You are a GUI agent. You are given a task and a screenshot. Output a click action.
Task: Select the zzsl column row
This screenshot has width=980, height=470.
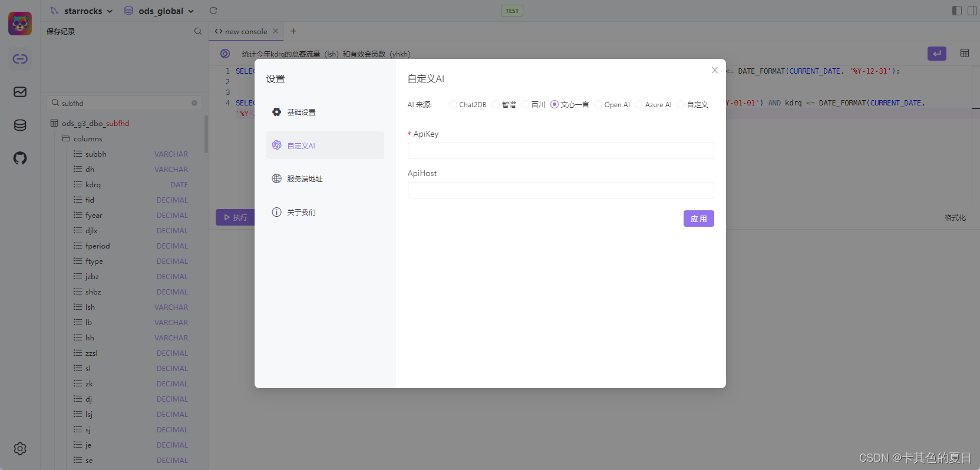130,353
